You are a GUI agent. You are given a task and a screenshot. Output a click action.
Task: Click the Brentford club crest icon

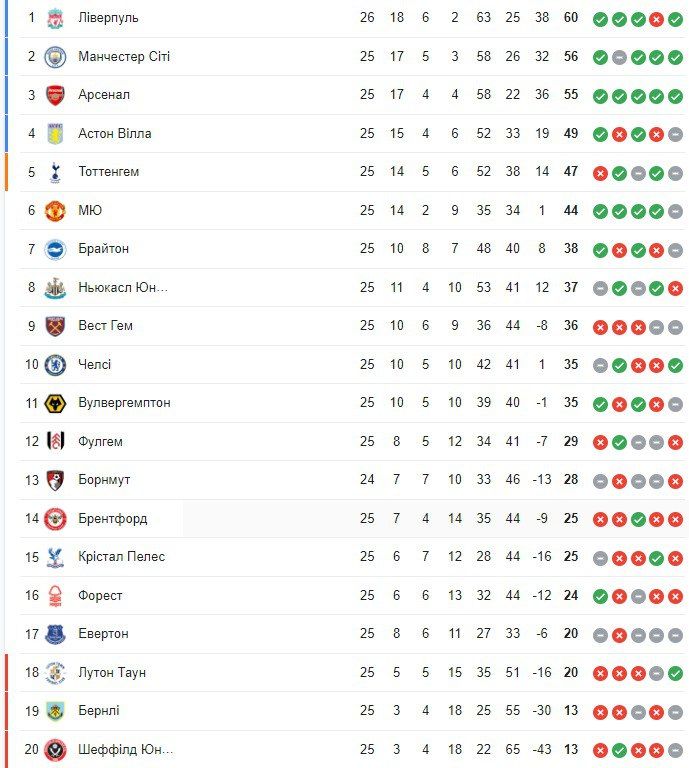[55, 518]
